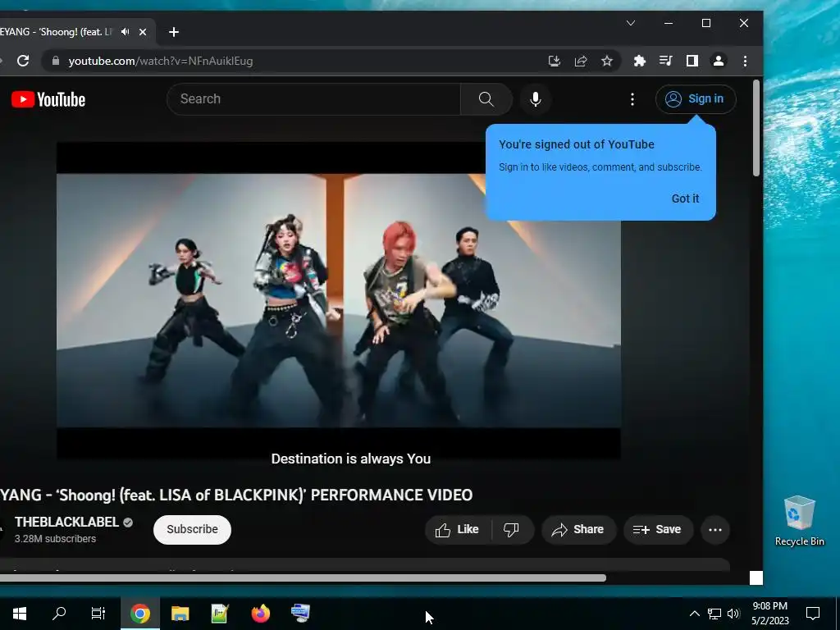Go to YouTube home via logo
Screen dimensions: 840x630
(48, 99)
